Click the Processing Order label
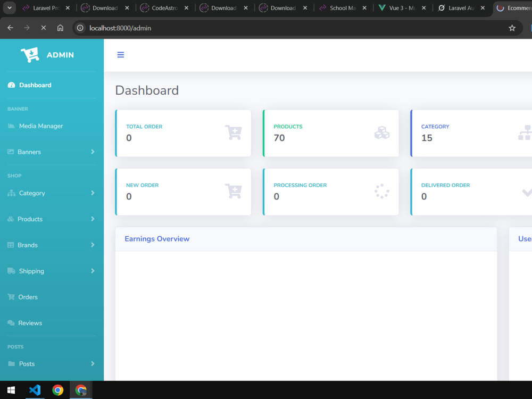Viewport: 532px width, 399px height. click(x=300, y=185)
